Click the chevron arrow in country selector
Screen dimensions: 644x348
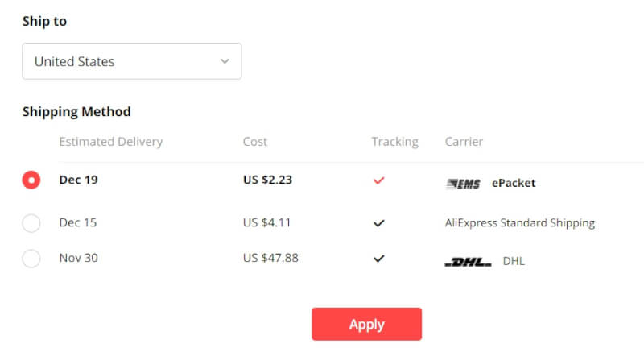click(x=225, y=61)
